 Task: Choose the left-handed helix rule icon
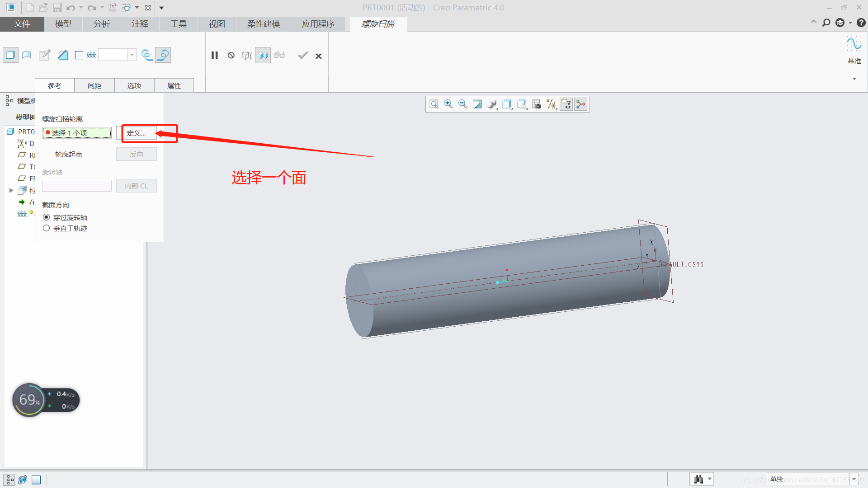[x=147, y=55]
